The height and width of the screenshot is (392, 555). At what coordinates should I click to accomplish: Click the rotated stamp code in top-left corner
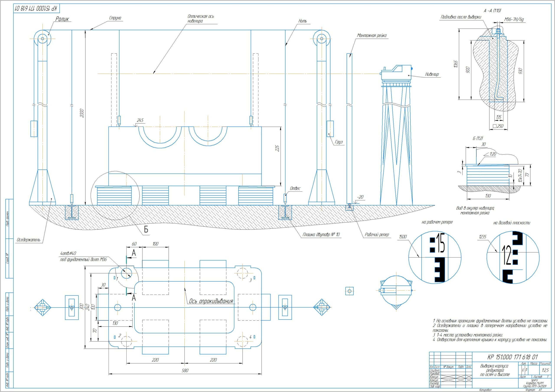[x=36, y=8]
